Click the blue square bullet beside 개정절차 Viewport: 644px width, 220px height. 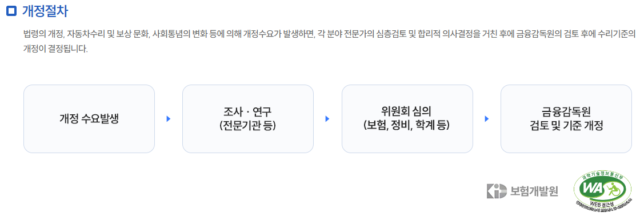coord(12,11)
